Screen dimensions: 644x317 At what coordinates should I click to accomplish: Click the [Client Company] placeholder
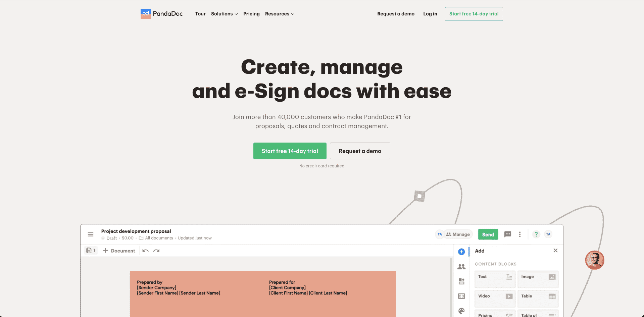[287, 287]
